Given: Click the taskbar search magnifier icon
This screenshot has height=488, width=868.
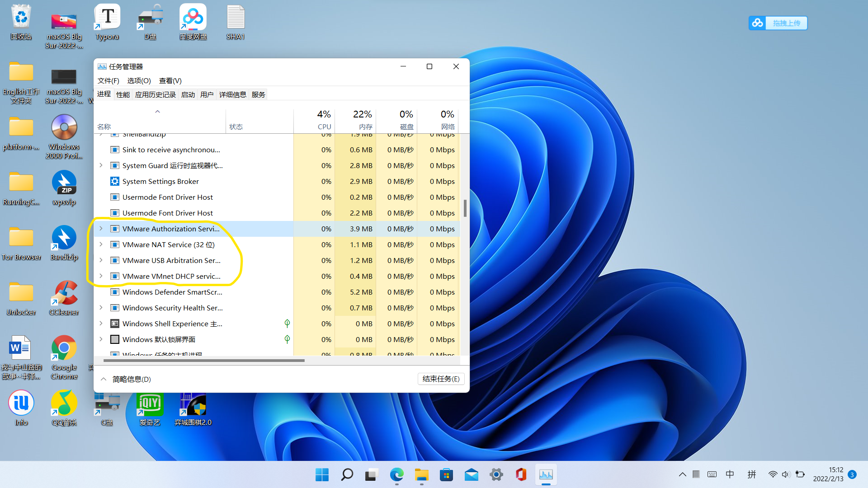Looking at the screenshot, I should point(347,474).
